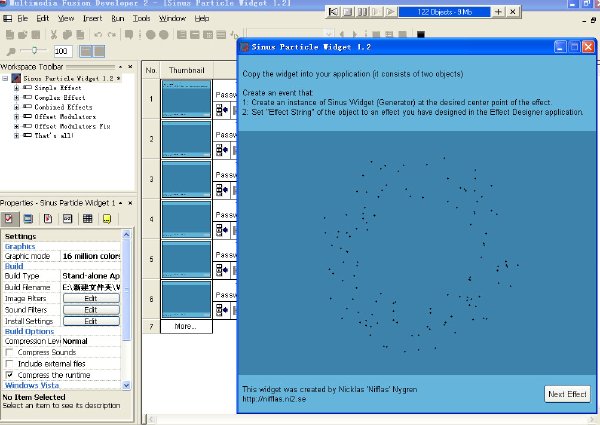Open the Graphic mode value dropdown

[x=91, y=256]
